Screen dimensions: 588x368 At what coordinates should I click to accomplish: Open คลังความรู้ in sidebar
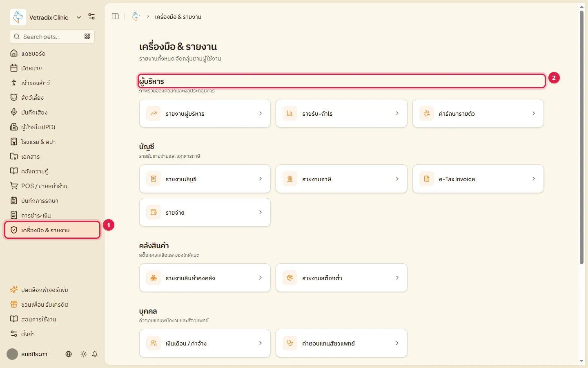tap(52, 171)
